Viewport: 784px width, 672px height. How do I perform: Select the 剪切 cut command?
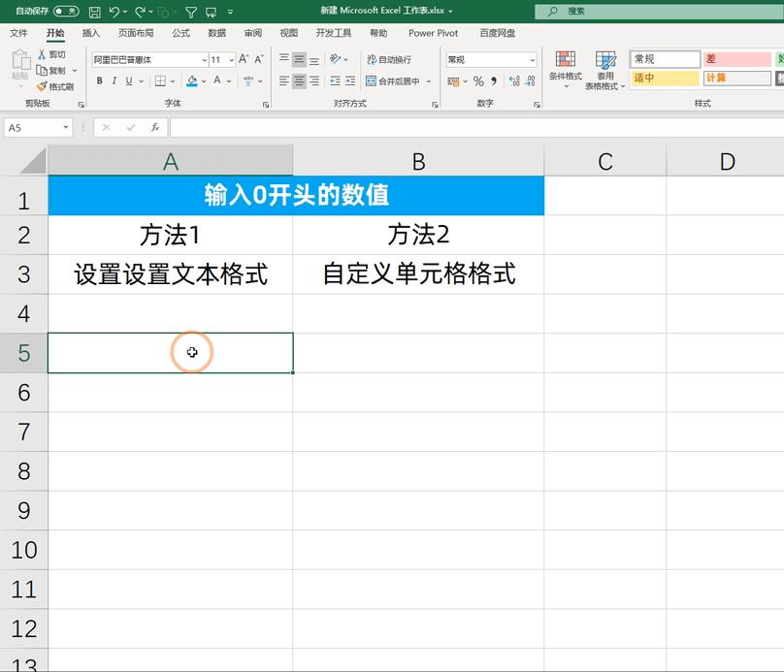(x=54, y=55)
